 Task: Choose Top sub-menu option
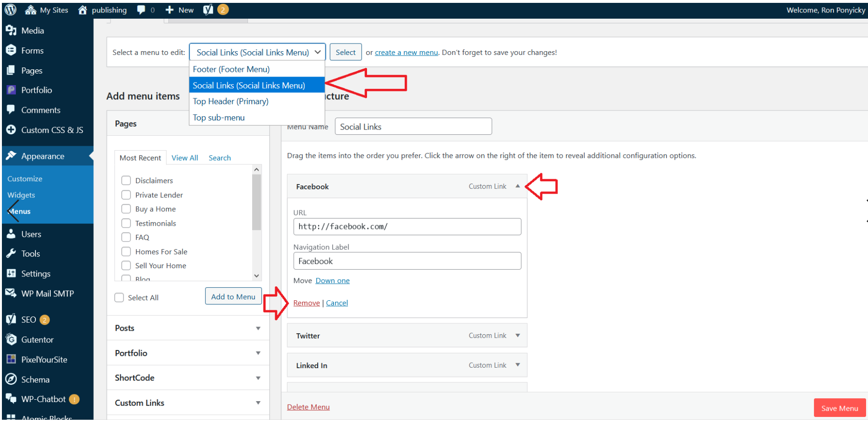(257, 118)
